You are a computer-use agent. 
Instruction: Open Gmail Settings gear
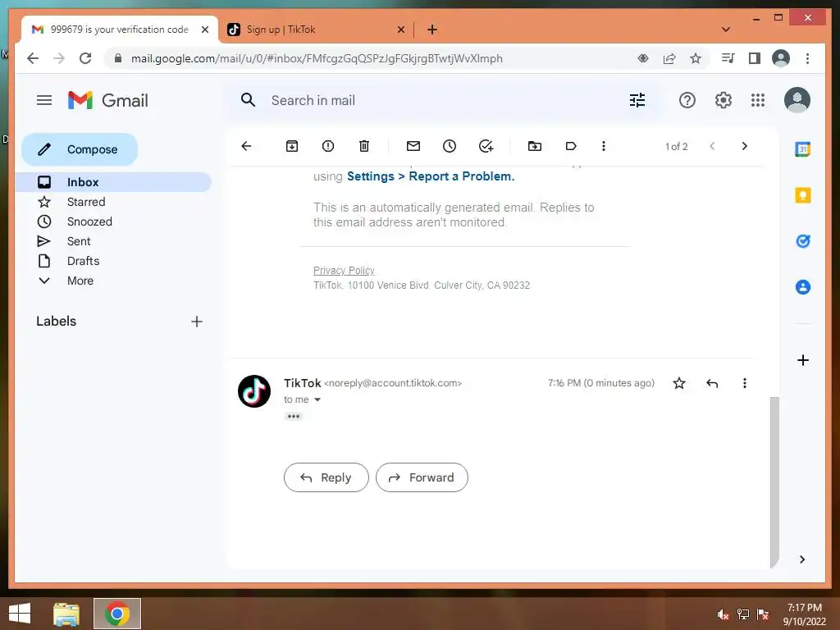[724, 100]
